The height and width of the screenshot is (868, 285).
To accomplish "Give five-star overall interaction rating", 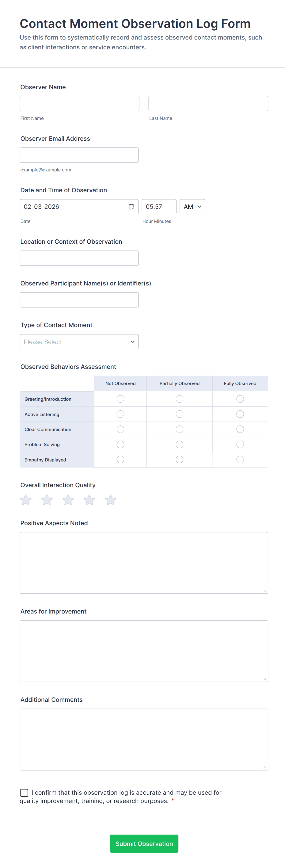I will pyautogui.click(x=111, y=500).
